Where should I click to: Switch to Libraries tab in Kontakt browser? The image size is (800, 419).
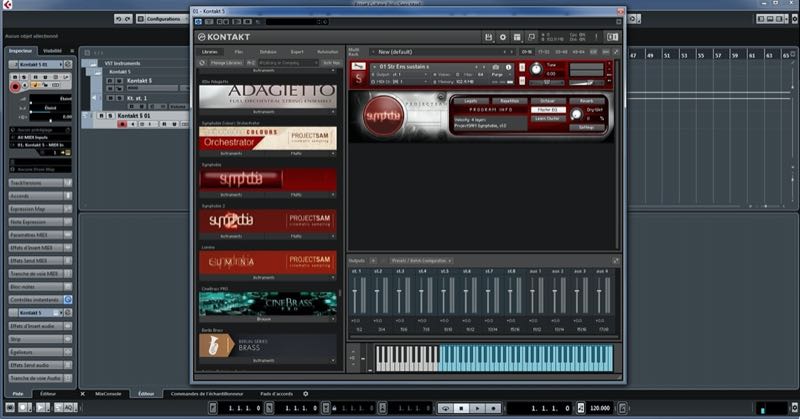point(210,52)
